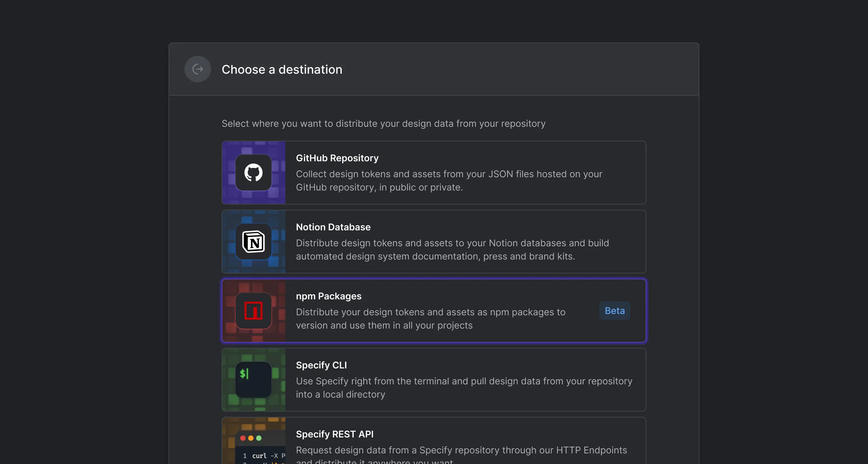Choose the Notion Database title

coord(333,227)
